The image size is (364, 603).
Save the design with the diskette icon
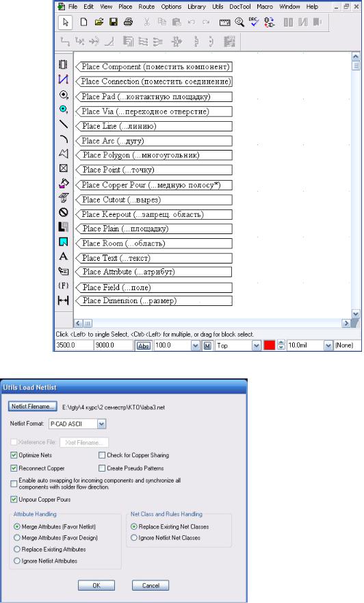(x=114, y=23)
